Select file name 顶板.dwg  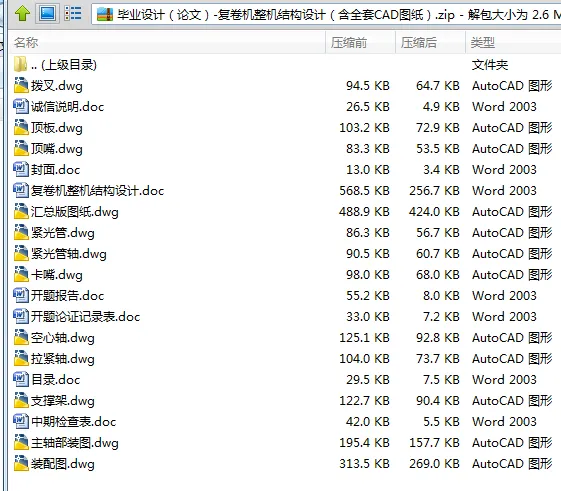(57, 128)
